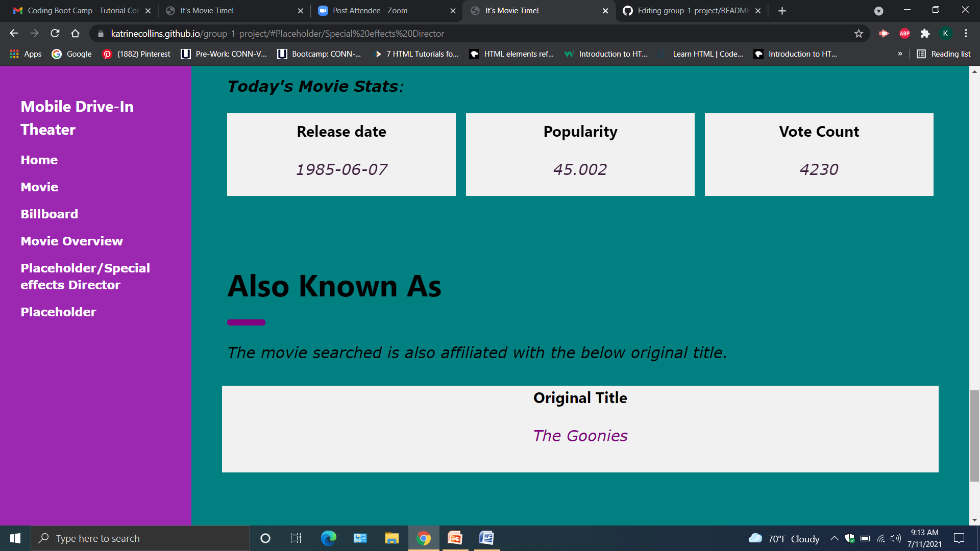Close the Post Attendee - Zoom tab
The image size is (980, 551).
tap(453, 11)
